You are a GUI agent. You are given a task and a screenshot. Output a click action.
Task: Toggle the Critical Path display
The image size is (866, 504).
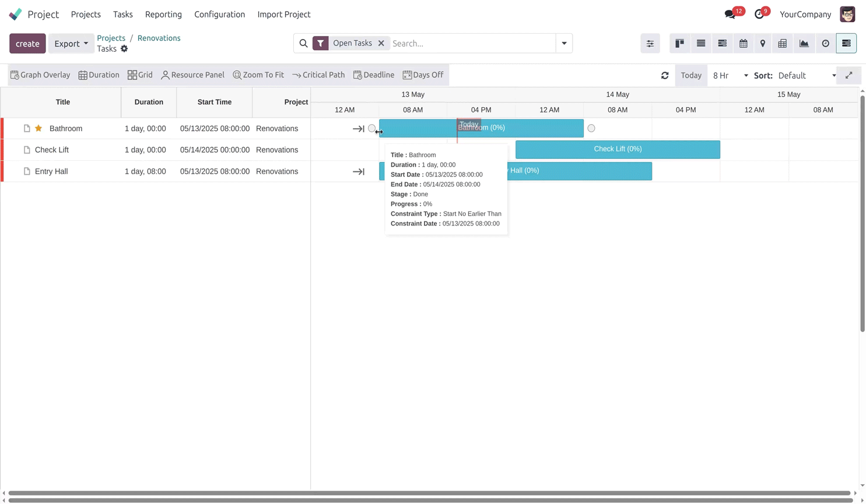tap(318, 75)
